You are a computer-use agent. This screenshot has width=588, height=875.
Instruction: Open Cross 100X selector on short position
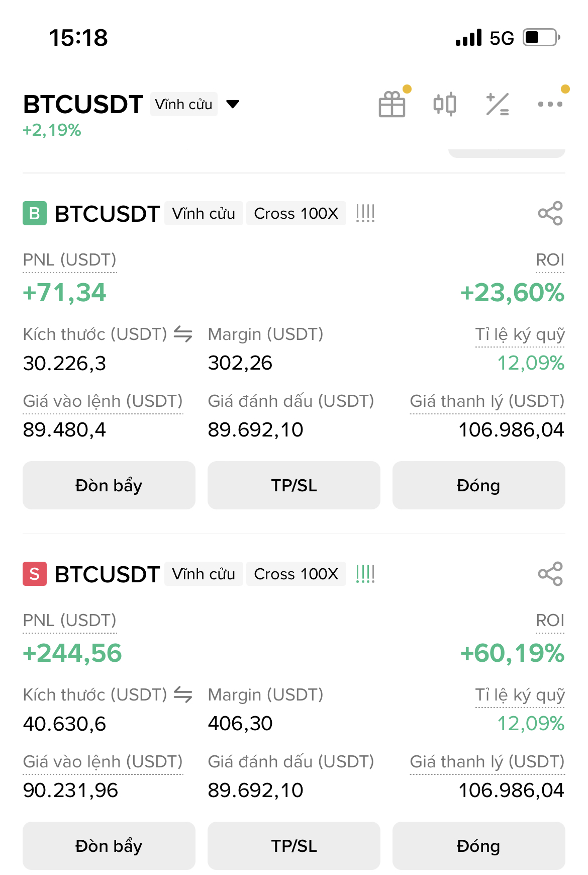[x=296, y=574]
